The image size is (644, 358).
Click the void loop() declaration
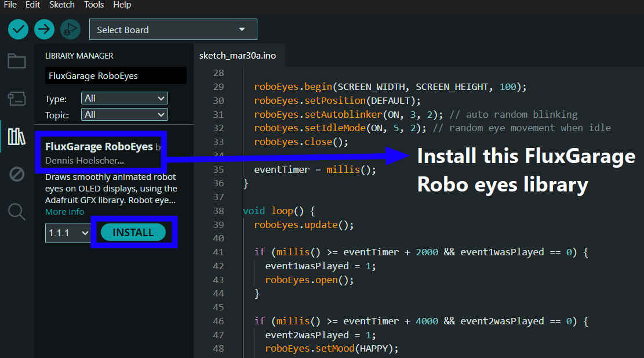279,211
